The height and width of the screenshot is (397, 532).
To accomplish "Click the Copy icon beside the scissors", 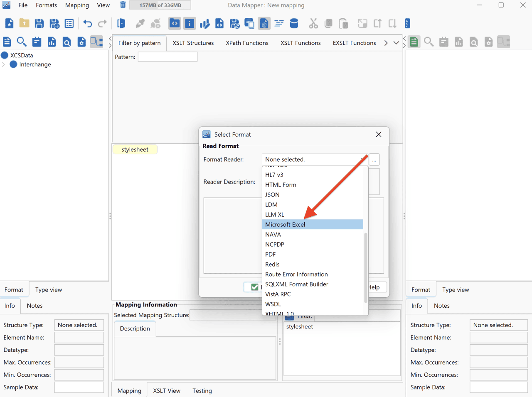I will [328, 23].
